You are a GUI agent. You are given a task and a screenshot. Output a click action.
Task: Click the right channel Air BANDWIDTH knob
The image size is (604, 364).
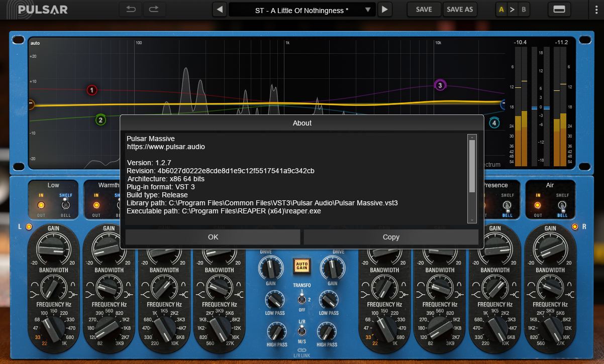[x=550, y=288]
